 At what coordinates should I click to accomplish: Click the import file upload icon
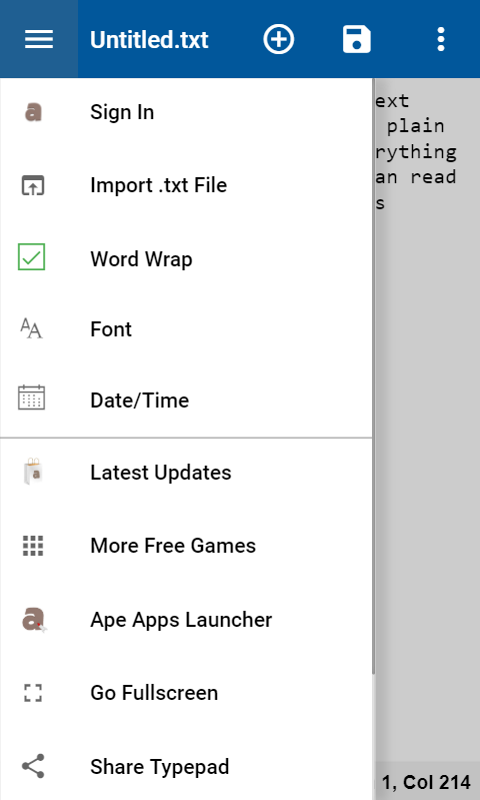[x=33, y=185]
